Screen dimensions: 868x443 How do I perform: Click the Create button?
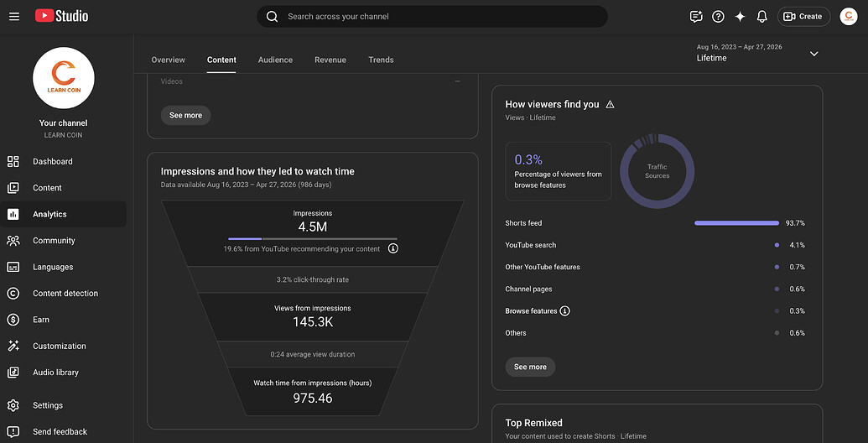point(803,17)
